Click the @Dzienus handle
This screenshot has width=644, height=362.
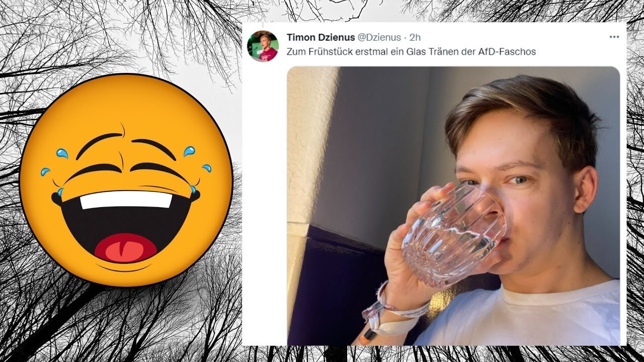coord(379,37)
